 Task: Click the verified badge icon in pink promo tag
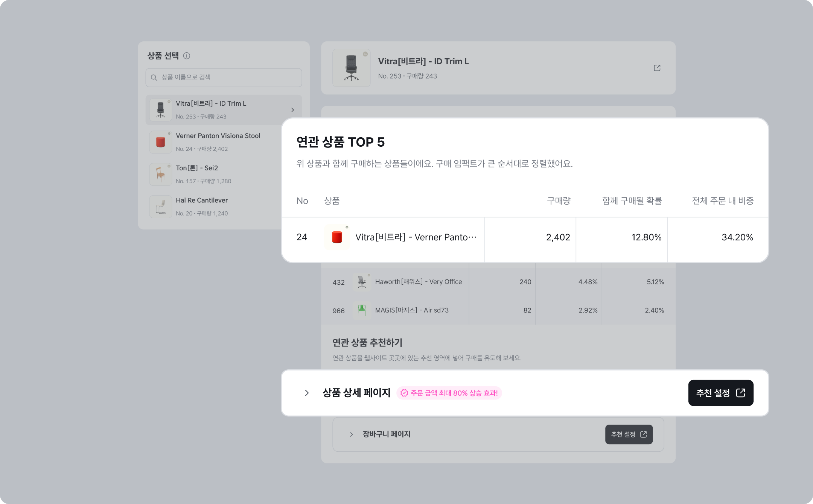(404, 393)
